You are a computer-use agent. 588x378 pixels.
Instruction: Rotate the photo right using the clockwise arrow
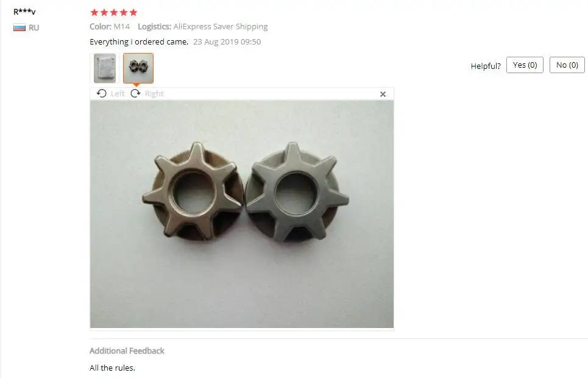pos(135,93)
